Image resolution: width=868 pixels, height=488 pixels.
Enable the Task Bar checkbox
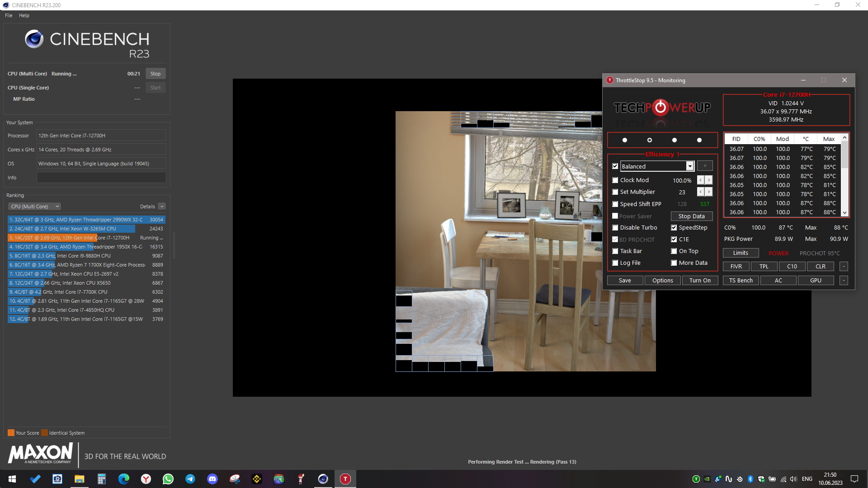pos(615,251)
